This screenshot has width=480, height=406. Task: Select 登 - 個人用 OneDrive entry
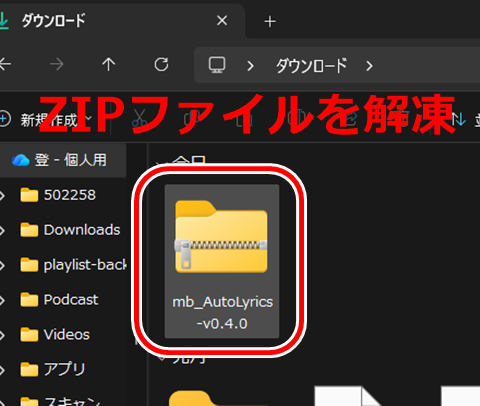(63, 160)
